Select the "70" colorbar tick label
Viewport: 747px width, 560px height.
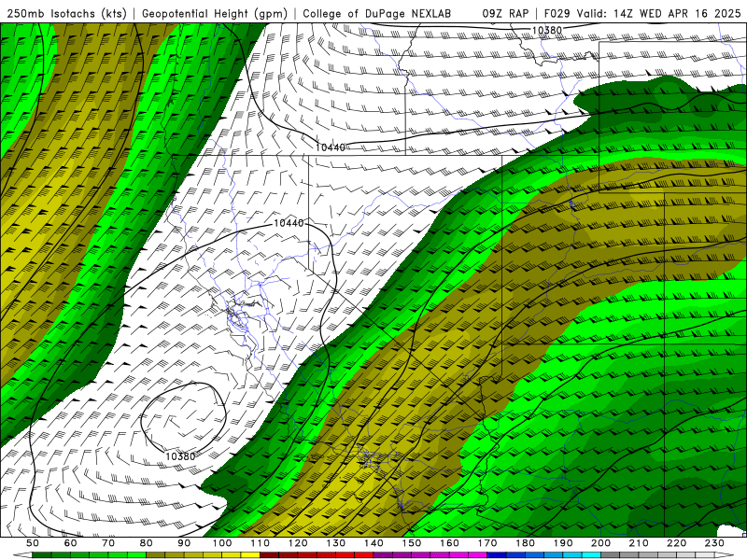(108, 543)
